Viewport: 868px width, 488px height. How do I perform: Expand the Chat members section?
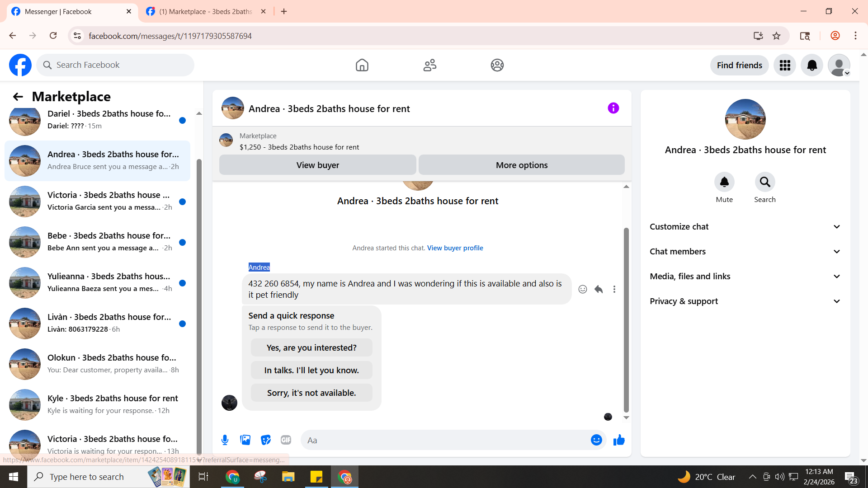pyautogui.click(x=745, y=252)
